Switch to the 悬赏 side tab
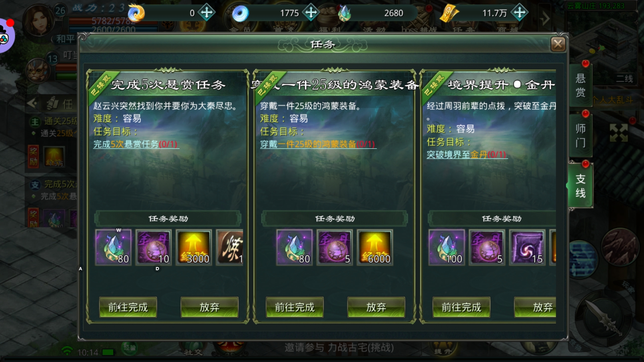Image resolution: width=644 pixels, height=362 pixels. [x=580, y=85]
